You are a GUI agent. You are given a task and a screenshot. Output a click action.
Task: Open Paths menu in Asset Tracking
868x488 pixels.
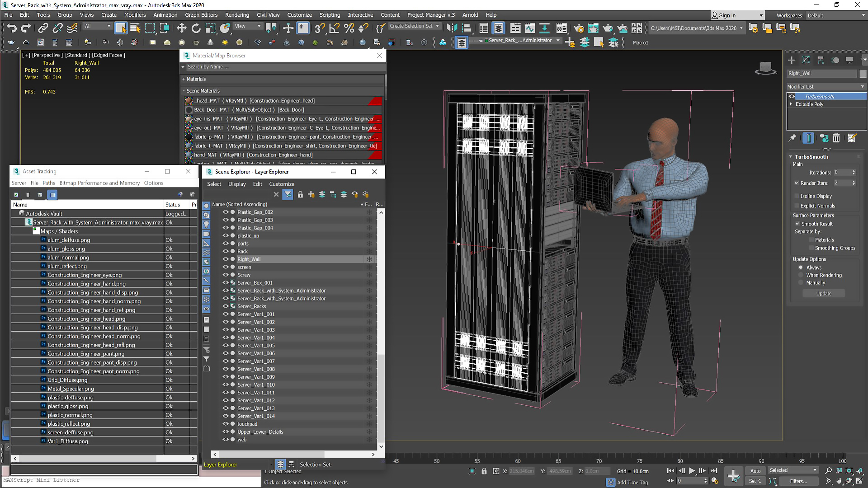point(49,183)
